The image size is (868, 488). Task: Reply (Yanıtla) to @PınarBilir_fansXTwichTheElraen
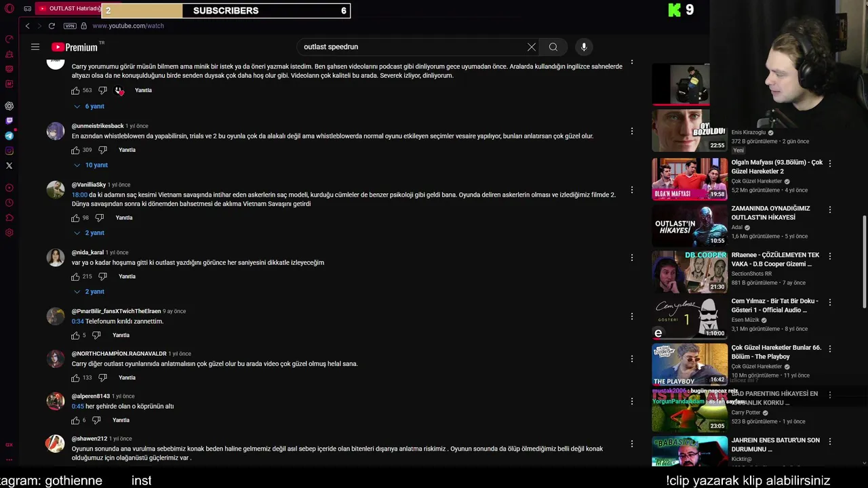[x=121, y=335]
